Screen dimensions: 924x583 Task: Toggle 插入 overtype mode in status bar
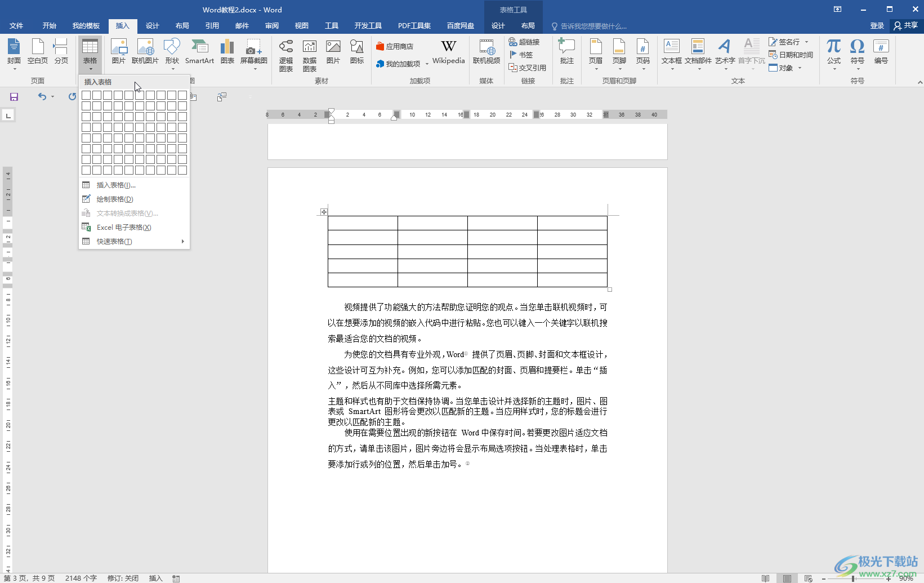click(155, 578)
